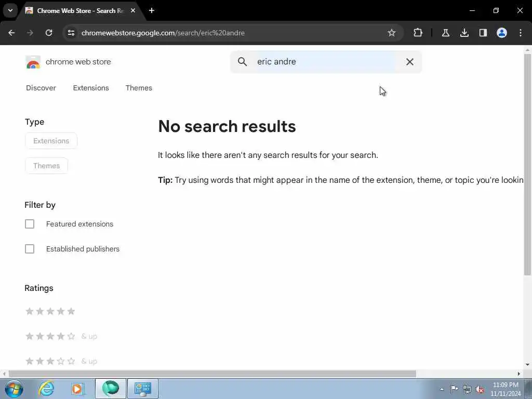The width and height of the screenshot is (532, 399).
Task: Clear the search with the X icon
Action: pos(410,62)
